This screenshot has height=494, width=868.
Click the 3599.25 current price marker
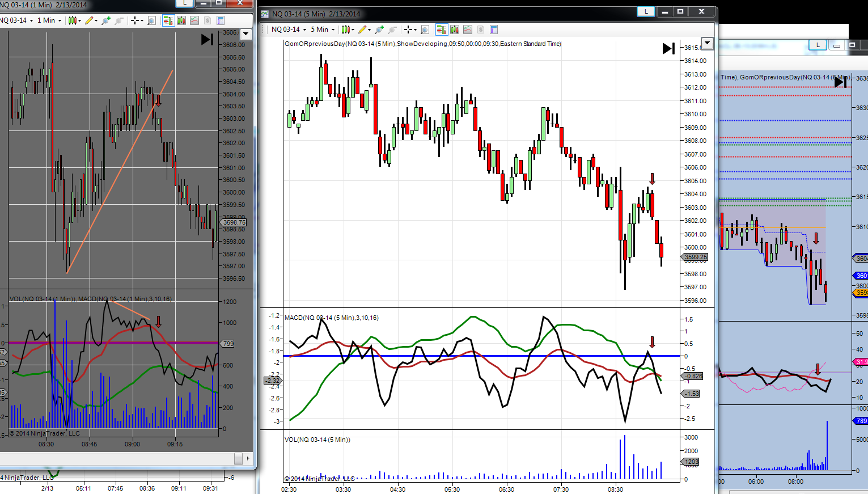pyautogui.click(x=695, y=257)
